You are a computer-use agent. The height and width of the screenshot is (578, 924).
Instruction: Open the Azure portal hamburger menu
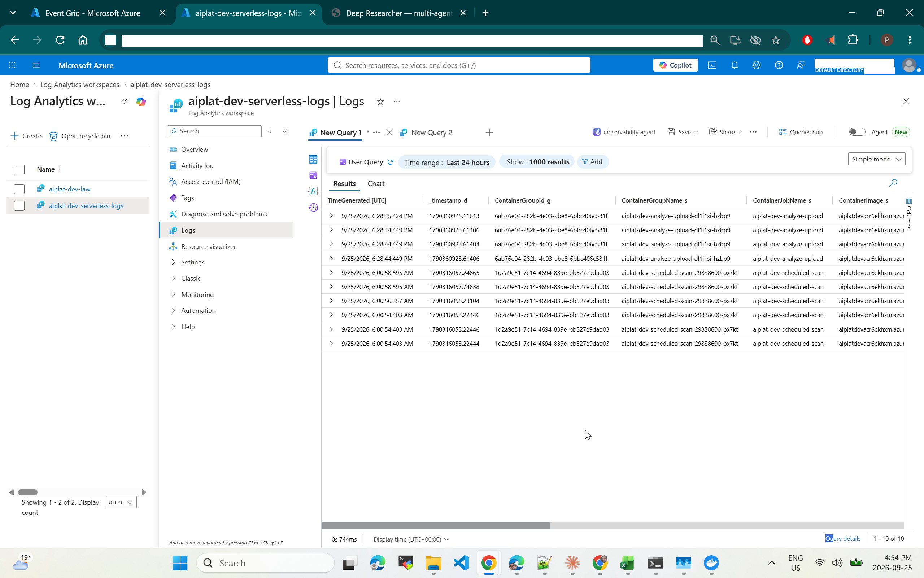tap(36, 65)
